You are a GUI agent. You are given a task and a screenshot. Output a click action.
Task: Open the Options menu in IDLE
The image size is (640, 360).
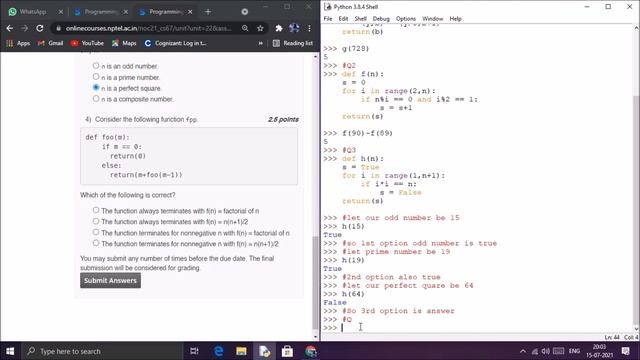pyautogui.click(x=406, y=19)
